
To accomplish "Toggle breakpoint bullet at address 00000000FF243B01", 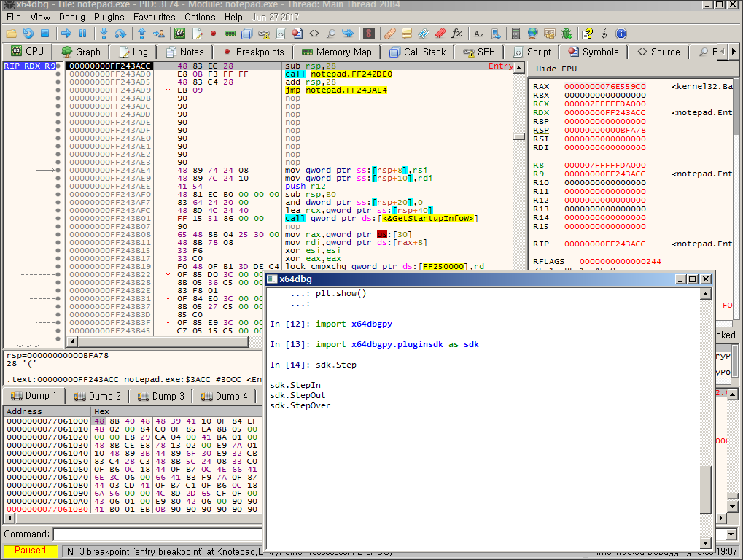I will (58, 219).
